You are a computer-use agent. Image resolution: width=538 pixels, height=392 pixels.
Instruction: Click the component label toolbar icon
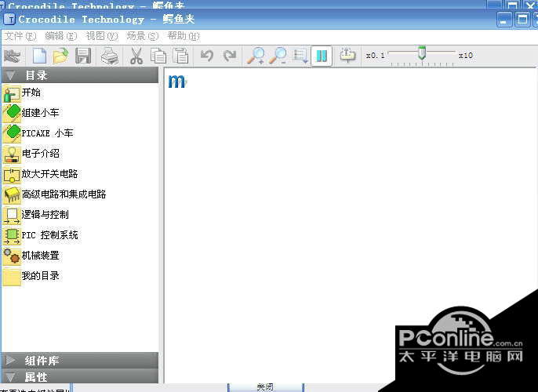[x=347, y=55]
